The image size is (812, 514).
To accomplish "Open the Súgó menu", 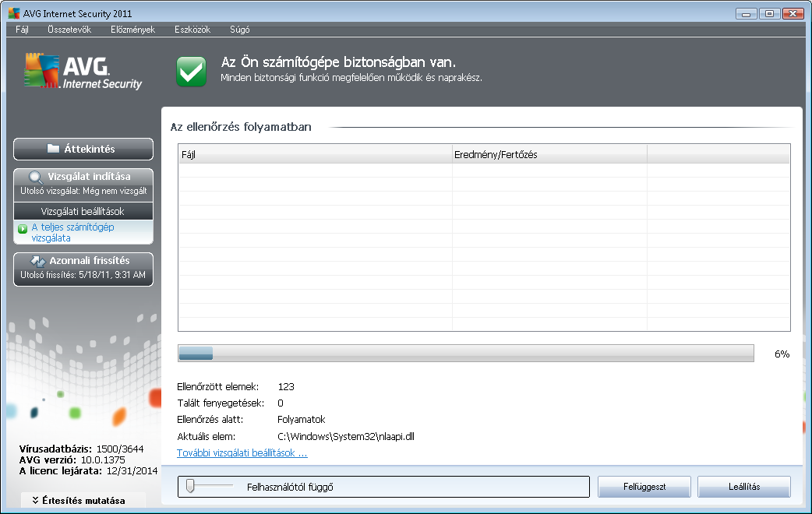I will [x=240, y=30].
